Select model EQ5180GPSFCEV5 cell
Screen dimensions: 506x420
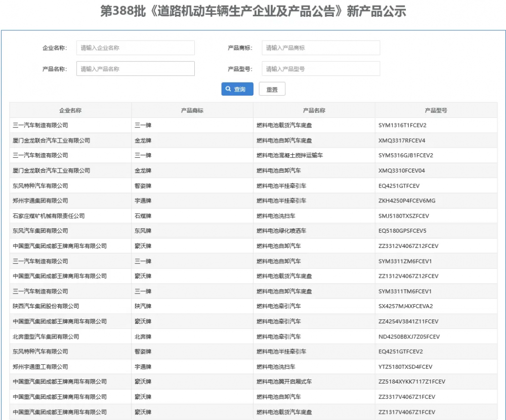pyautogui.click(x=436, y=231)
